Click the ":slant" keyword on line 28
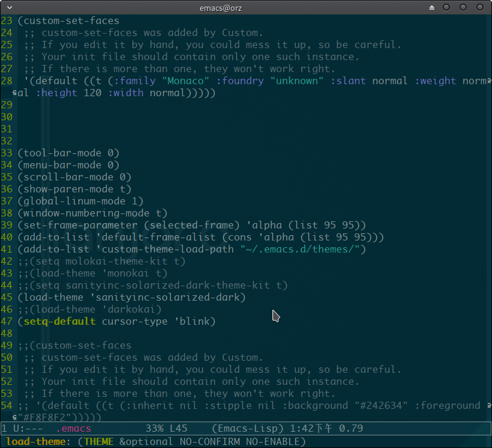This screenshot has width=492, height=448. (x=348, y=81)
